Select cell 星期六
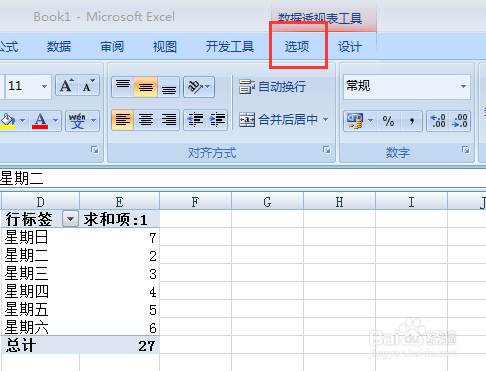 (x=40, y=327)
